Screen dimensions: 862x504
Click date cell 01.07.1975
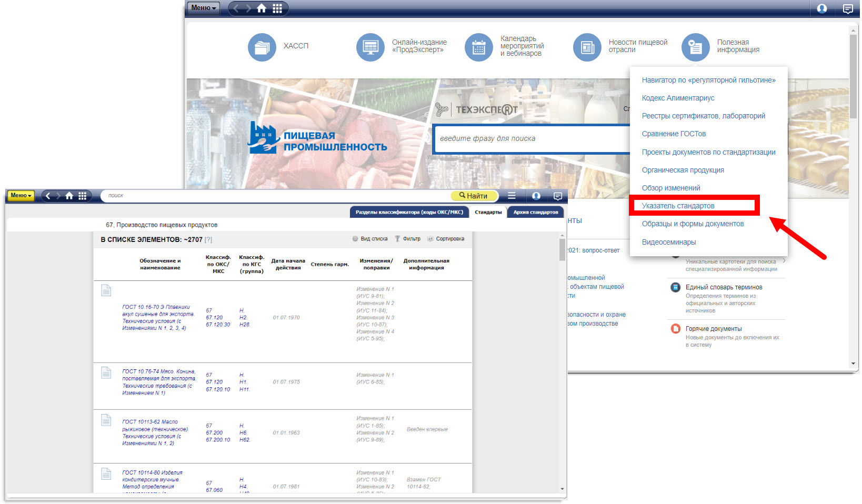coord(286,382)
